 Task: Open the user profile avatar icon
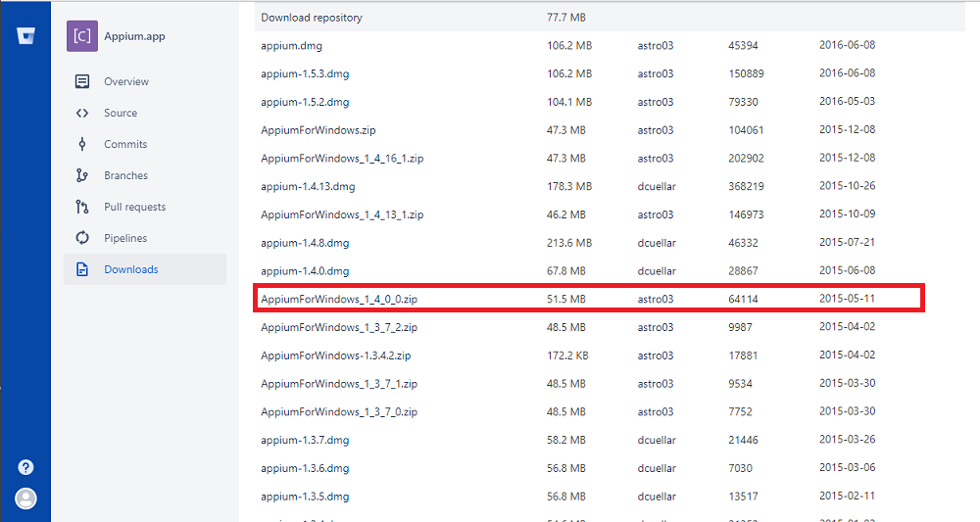tap(25, 498)
